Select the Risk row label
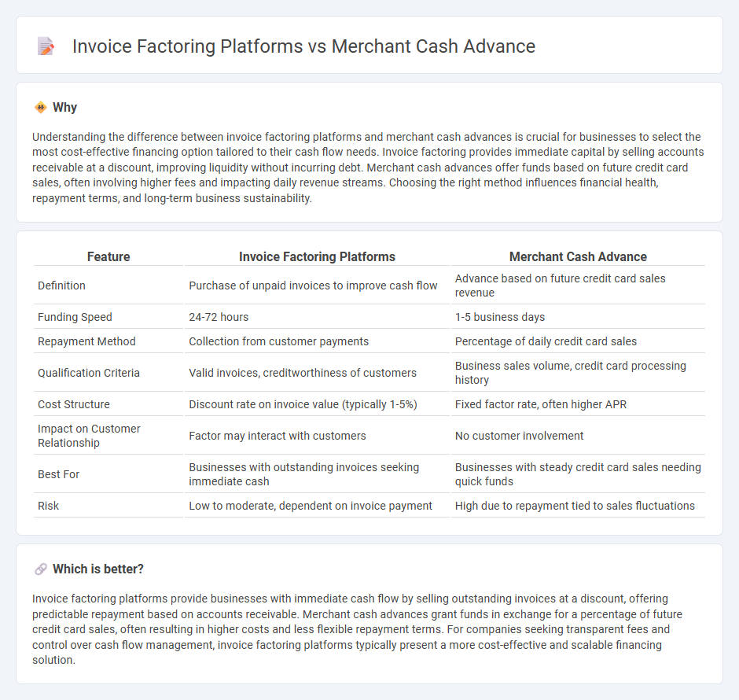The image size is (739, 700). (48, 506)
